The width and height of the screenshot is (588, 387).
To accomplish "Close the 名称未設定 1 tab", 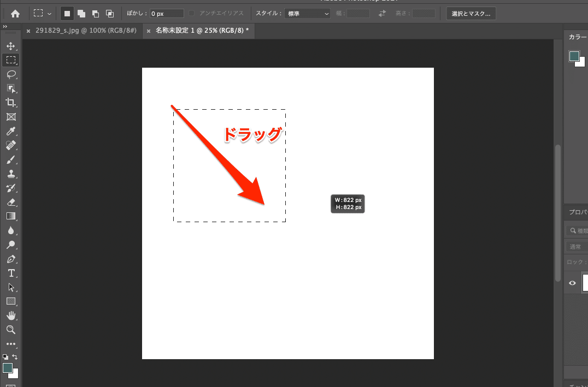I will [149, 32].
